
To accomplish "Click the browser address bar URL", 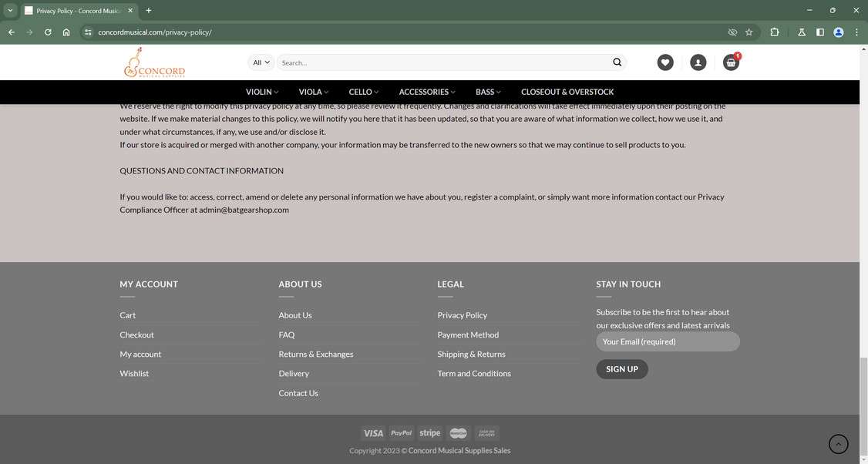I will [154, 32].
